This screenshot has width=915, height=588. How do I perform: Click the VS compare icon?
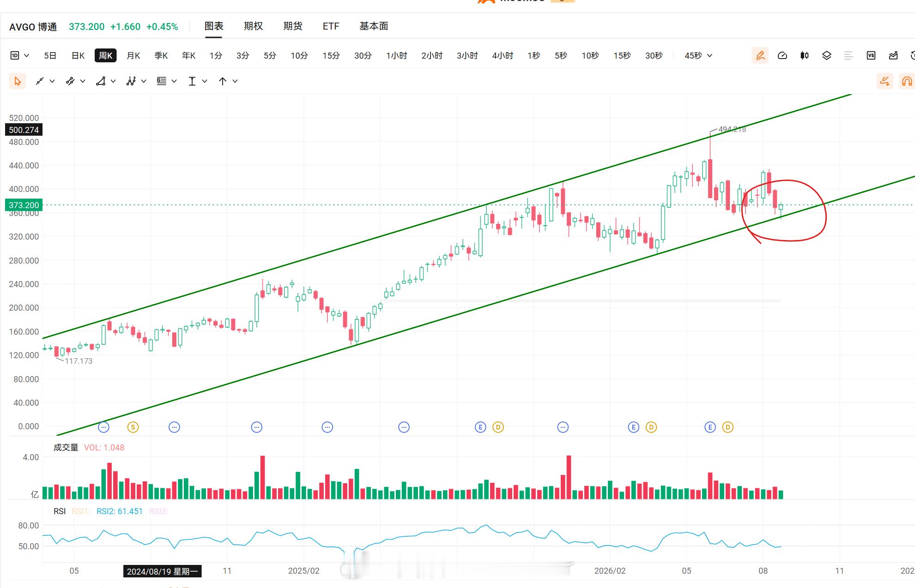[871, 55]
